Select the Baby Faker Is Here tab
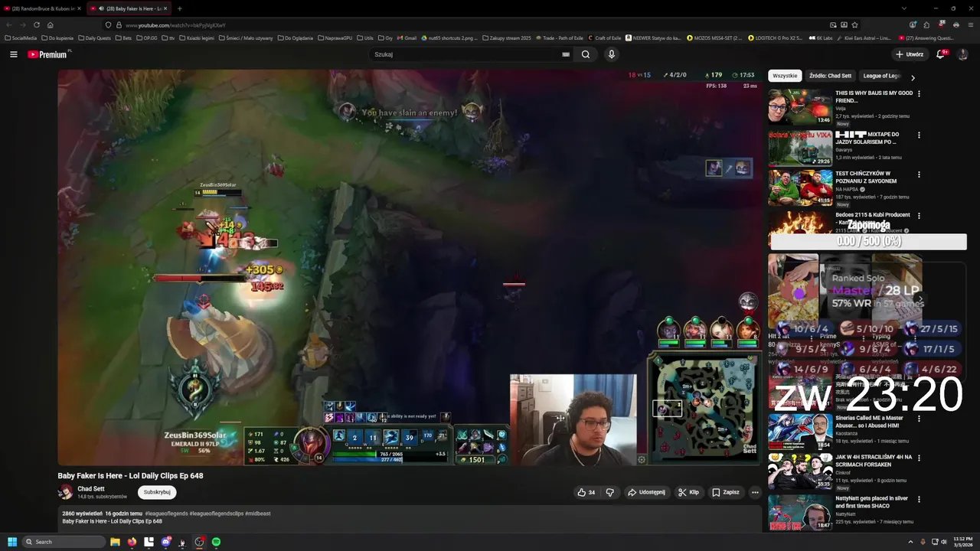The width and height of the screenshot is (980, 551). (129, 8)
